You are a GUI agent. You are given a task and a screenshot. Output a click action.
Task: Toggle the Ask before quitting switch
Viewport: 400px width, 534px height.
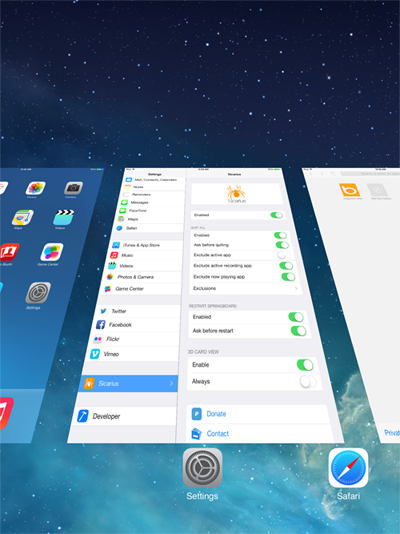pos(282,245)
